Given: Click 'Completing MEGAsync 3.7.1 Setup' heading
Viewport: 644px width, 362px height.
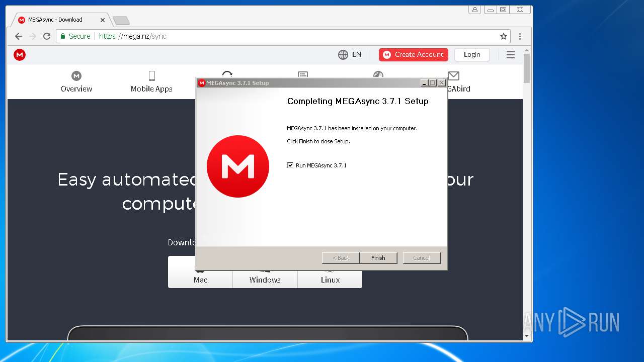Looking at the screenshot, I should [358, 101].
